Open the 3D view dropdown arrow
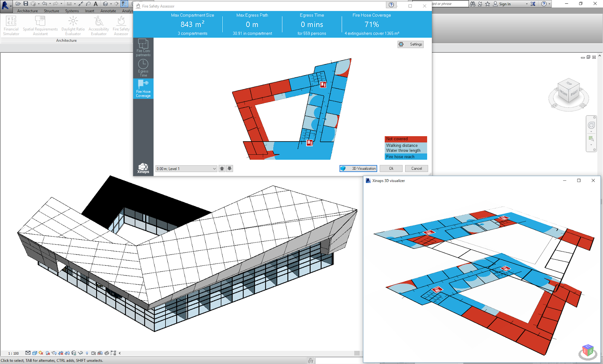Image resolution: width=603 pixels, height=364 pixels. point(110,4)
